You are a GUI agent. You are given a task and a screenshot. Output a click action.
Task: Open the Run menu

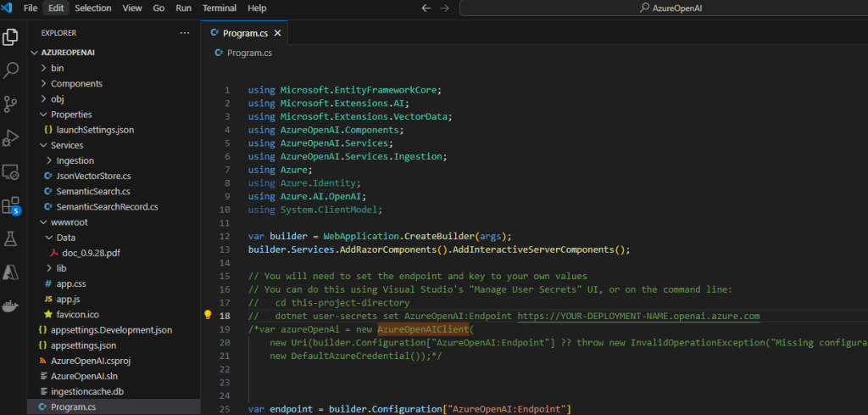click(184, 8)
